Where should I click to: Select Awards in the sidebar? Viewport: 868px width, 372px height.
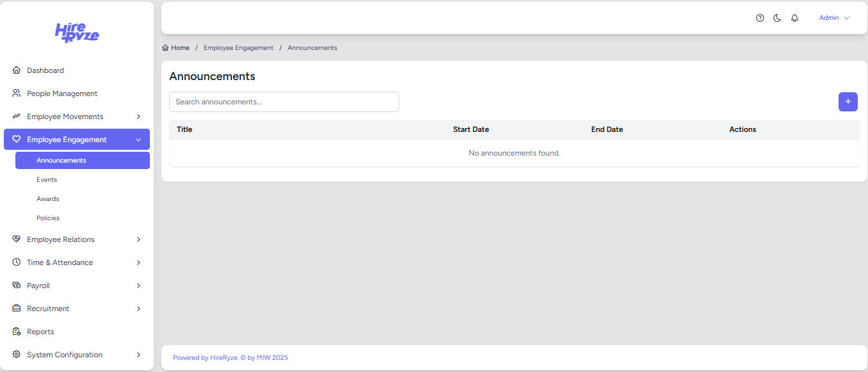tap(48, 199)
